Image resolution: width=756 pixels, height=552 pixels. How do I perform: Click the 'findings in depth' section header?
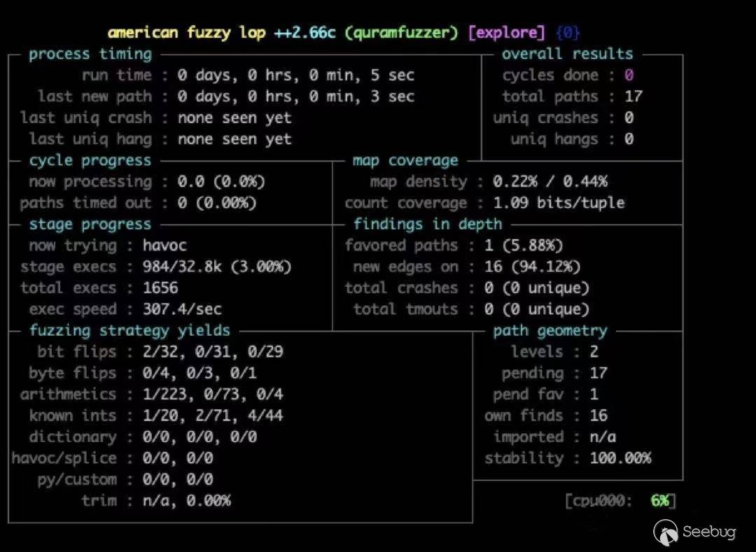428,224
